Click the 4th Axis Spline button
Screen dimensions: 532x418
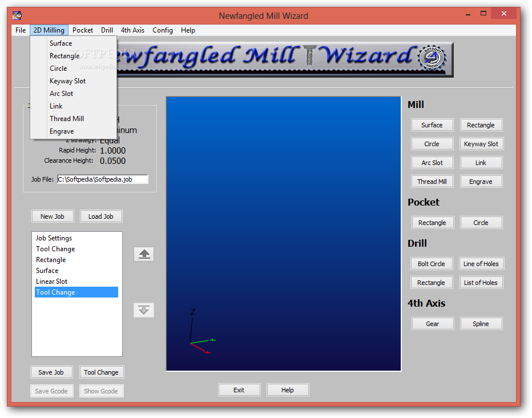pyautogui.click(x=481, y=324)
